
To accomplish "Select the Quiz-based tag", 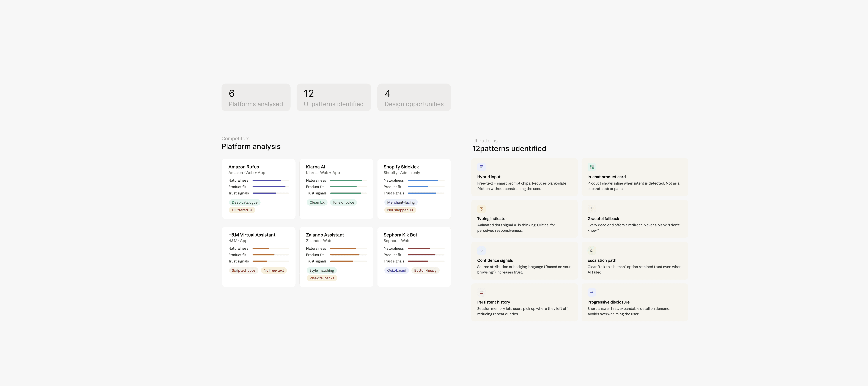I will click(396, 270).
